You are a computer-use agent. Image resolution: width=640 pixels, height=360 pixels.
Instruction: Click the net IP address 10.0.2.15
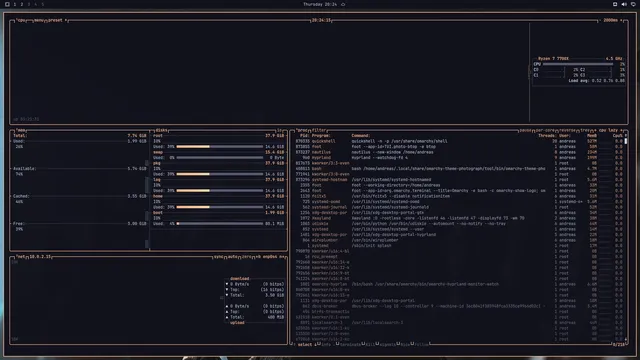[40, 257]
